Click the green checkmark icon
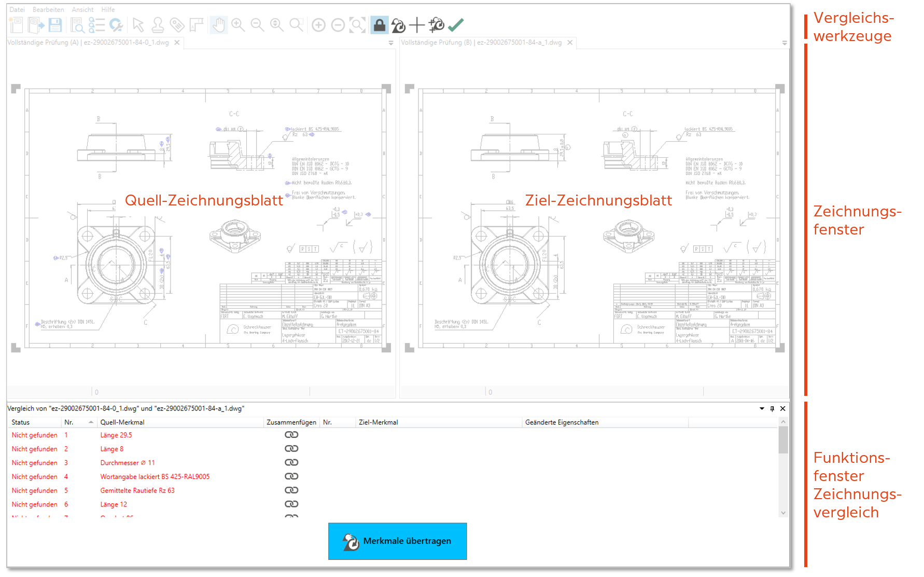This screenshot has width=924, height=577. pyautogui.click(x=456, y=25)
